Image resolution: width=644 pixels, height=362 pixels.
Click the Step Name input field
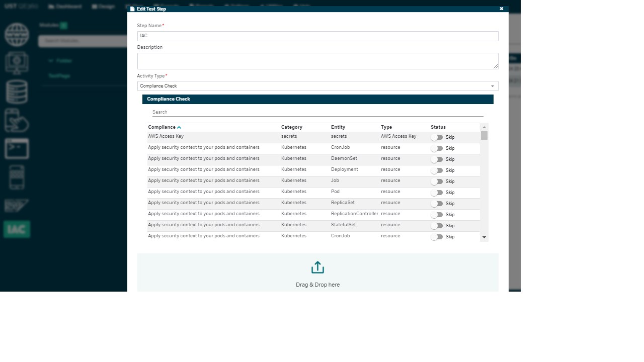click(317, 36)
